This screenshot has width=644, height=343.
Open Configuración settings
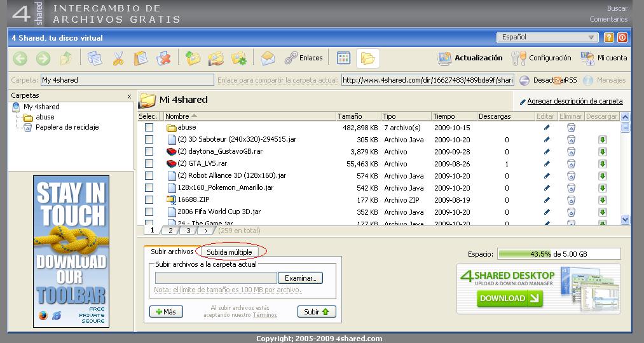(541, 58)
